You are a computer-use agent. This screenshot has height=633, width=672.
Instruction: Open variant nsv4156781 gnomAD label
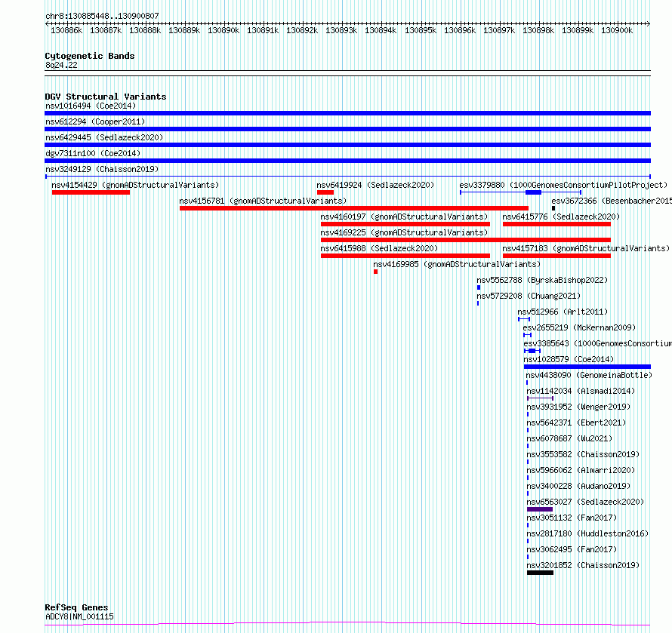pyautogui.click(x=263, y=201)
